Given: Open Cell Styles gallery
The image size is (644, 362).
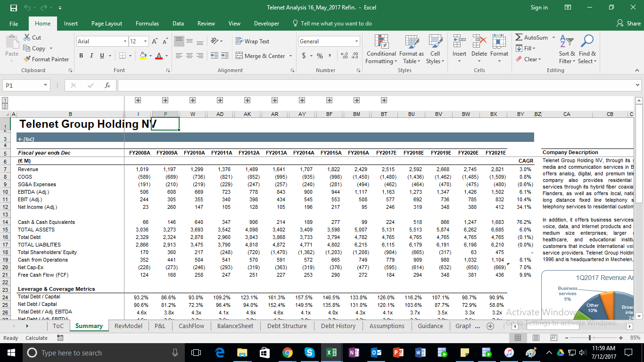Looking at the screenshot, I should (435, 49).
